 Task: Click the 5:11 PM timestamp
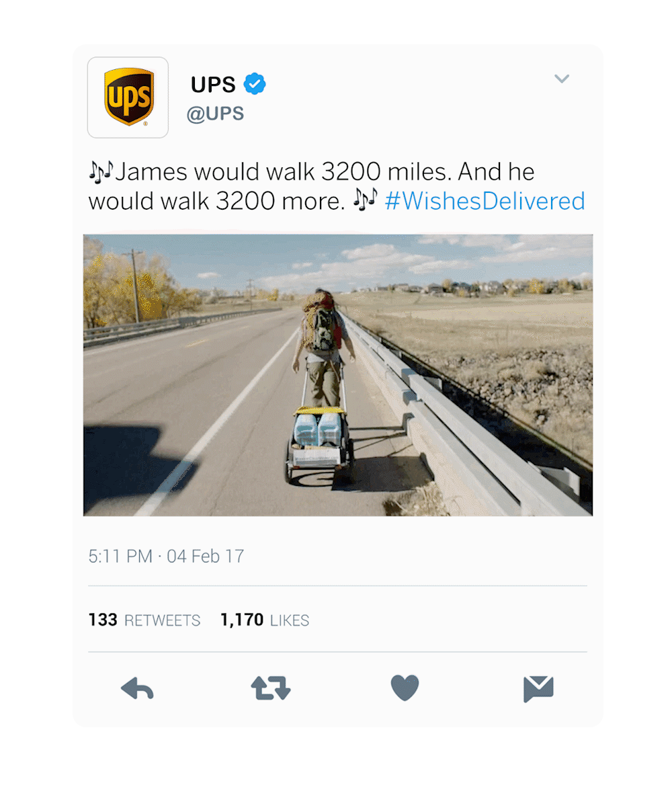tap(120, 556)
